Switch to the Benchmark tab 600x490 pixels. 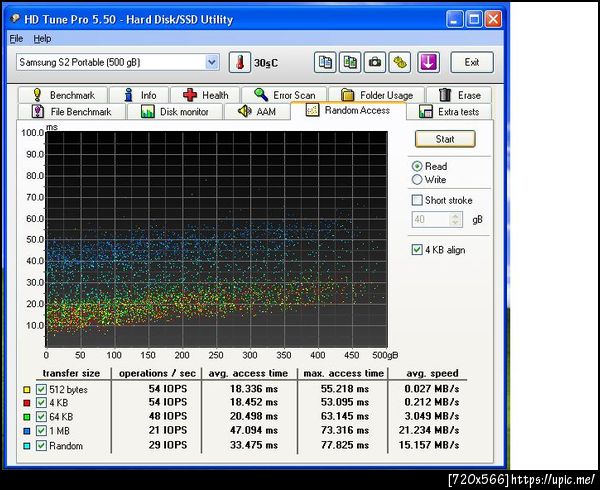(63, 95)
